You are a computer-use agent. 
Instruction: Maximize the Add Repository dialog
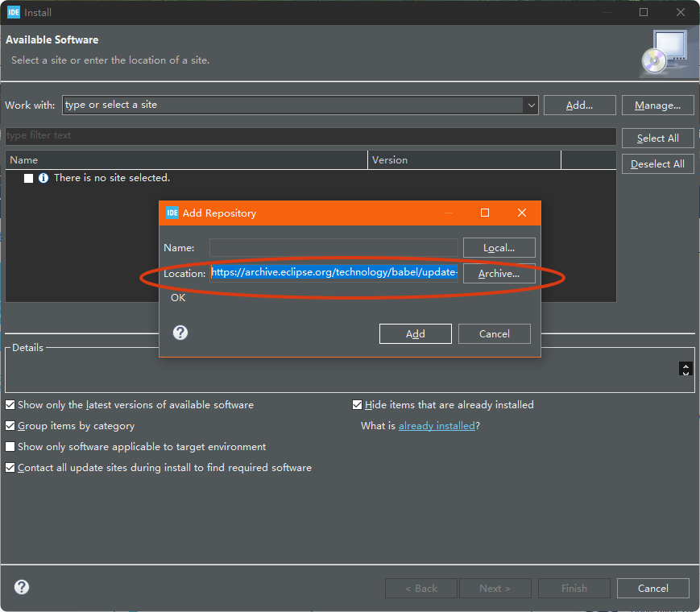tap(485, 213)
